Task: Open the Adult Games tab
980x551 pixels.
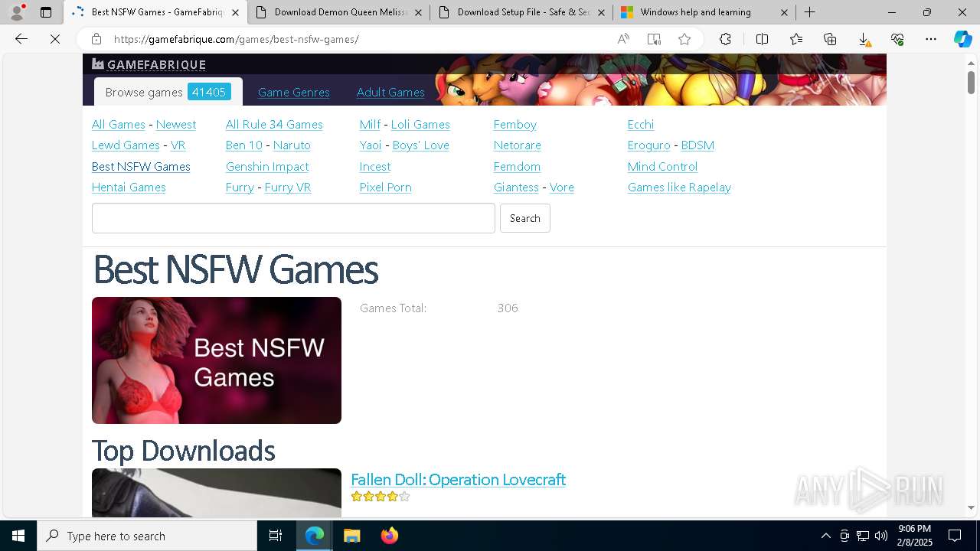Action: (390, 92)
